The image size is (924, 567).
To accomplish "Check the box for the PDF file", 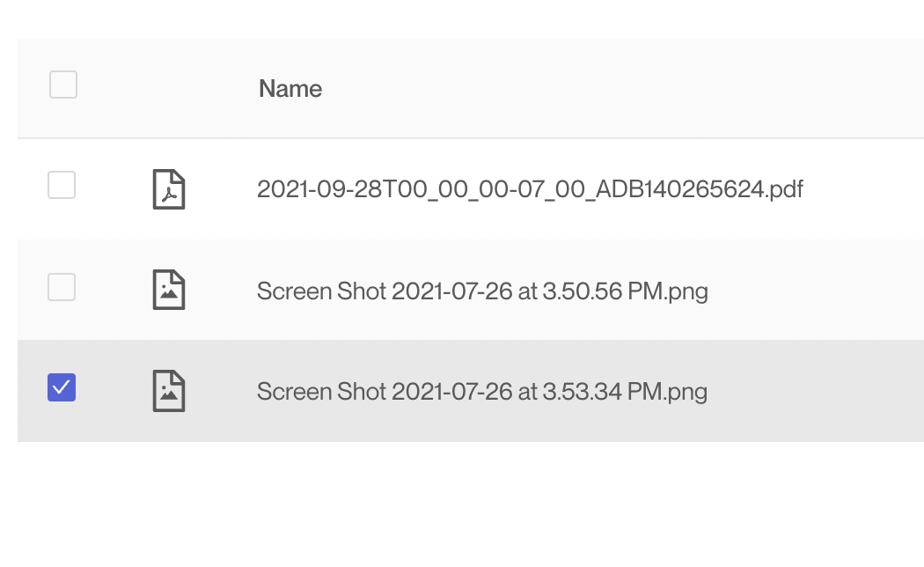I will [x=62, y=186].
